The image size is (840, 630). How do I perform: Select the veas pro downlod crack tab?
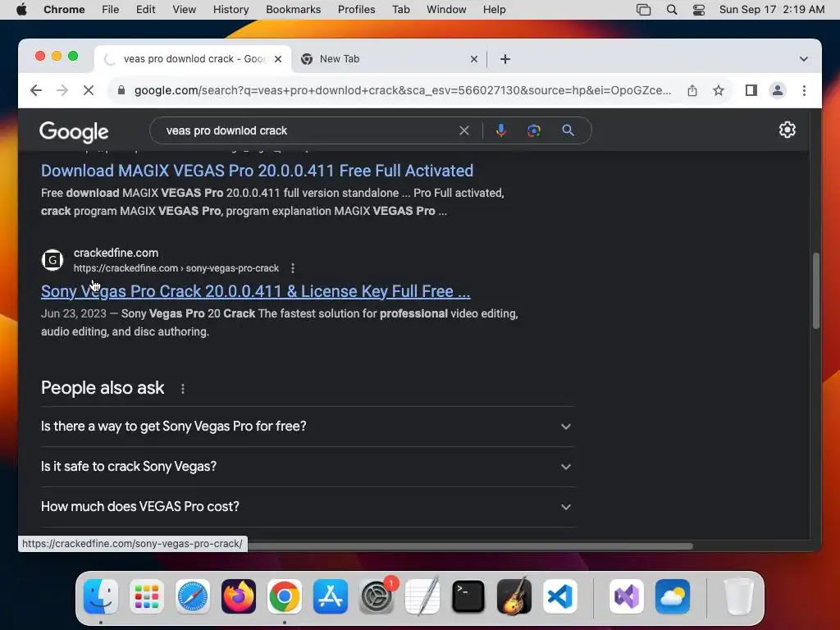193,59
